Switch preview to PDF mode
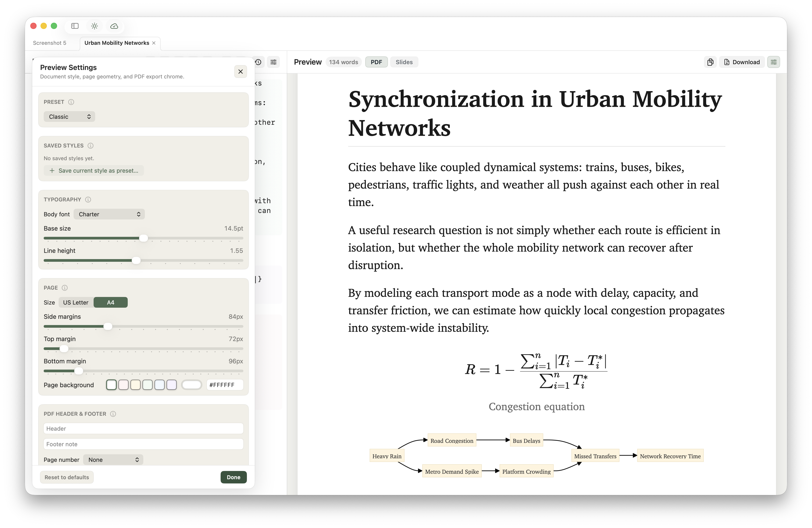The image size is (812, 528). pos(376,62)
